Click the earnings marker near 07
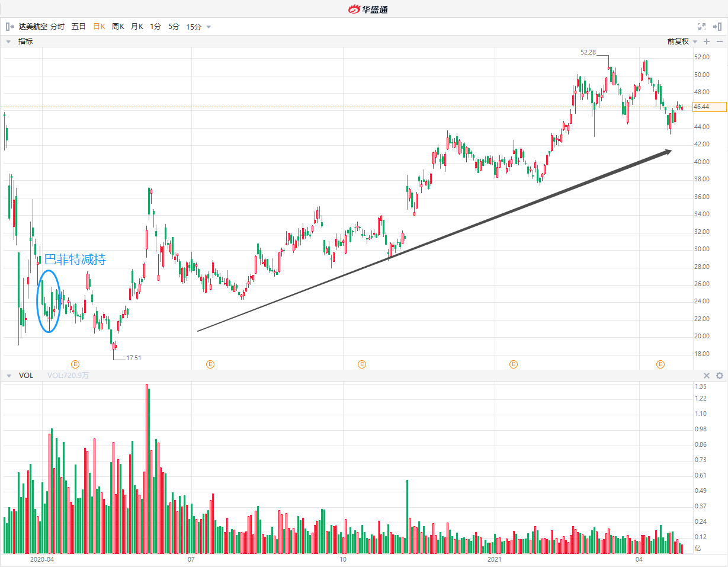The image size is (728, 567). (210, 364)
